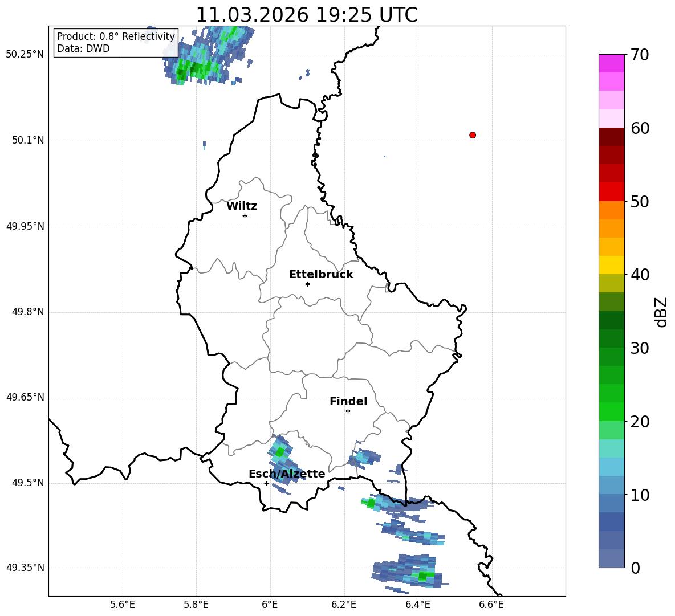Click the colorbar tick label 50

tap(640, 202)
